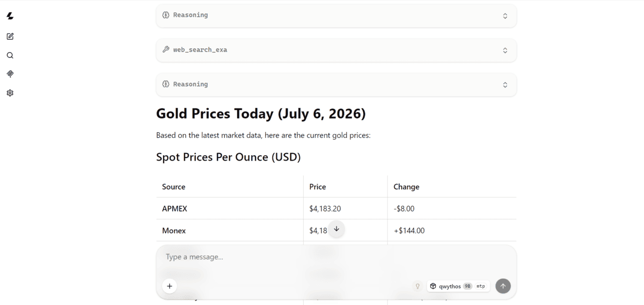Send the message with the up-arrow button
This screenshot has height=305, width=644.
pyautogui.click(x=503, y=286)
